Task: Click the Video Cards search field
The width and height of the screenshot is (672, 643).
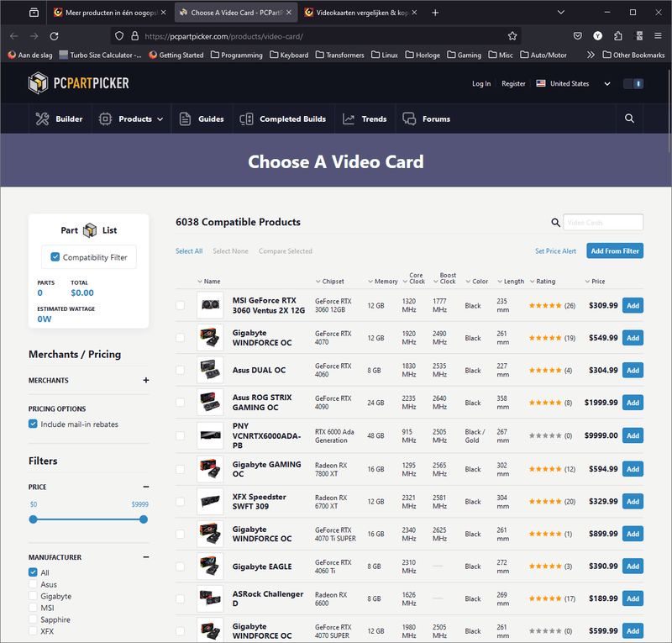Action: click(603, 222)
